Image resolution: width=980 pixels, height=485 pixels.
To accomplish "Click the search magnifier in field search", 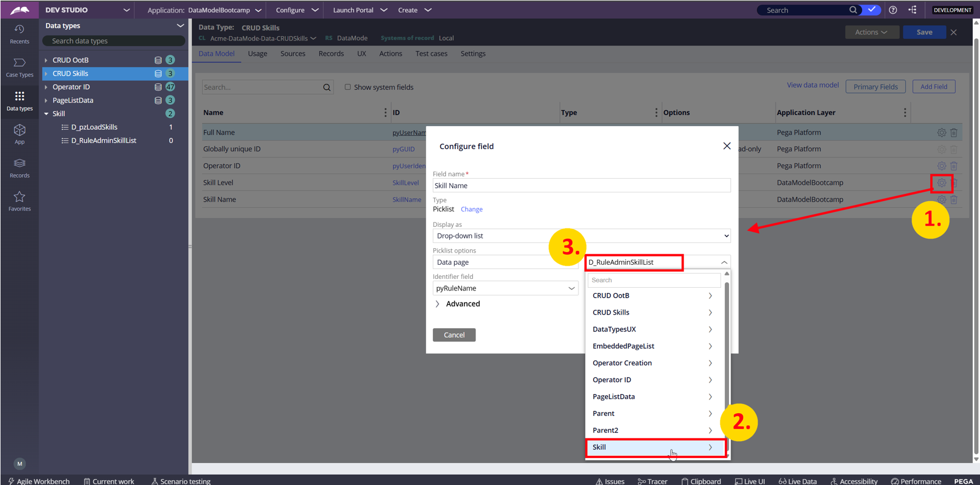I will pyautogui.click(x=327, y=87).
